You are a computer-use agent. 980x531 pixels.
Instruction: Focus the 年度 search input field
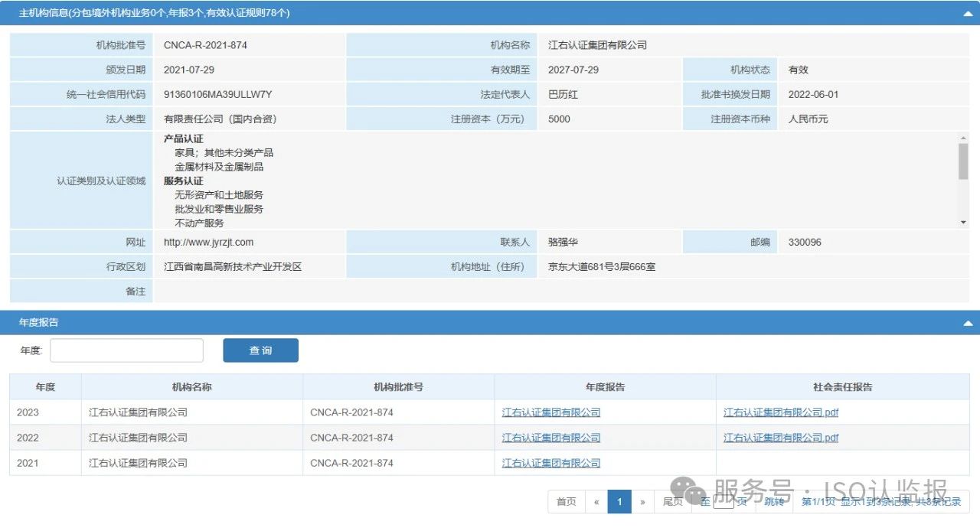coord(126,350)
